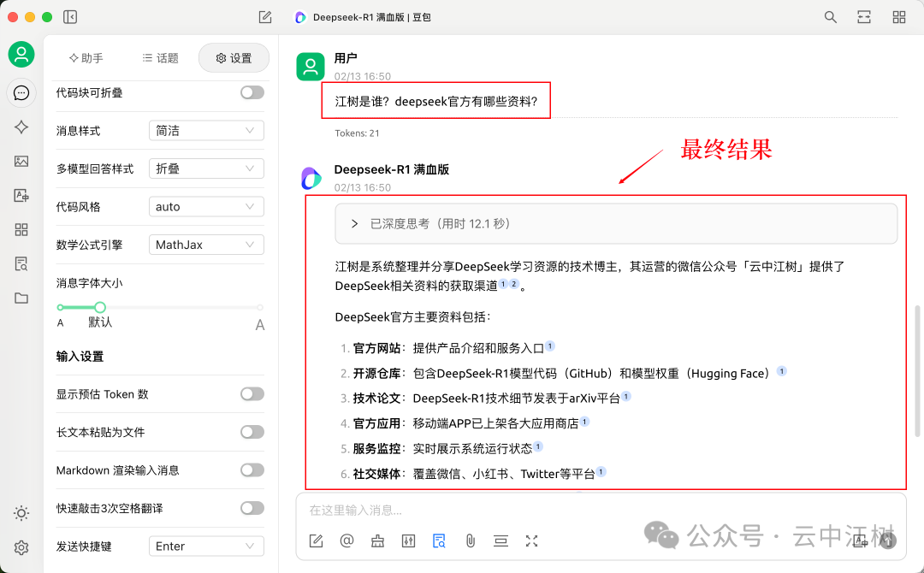Image resolution: width=924 pixels, height=573 pixels.
Task: Select the 设置 tab
Action: coord(234,57)
